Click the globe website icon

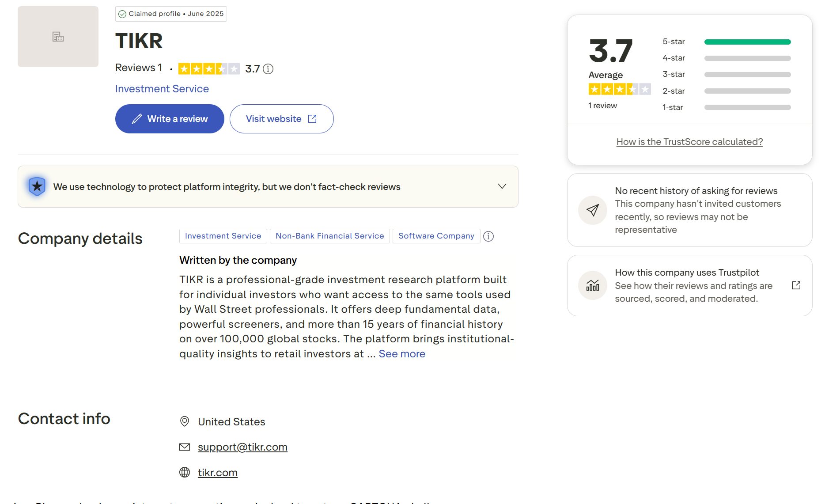[185, 472]
